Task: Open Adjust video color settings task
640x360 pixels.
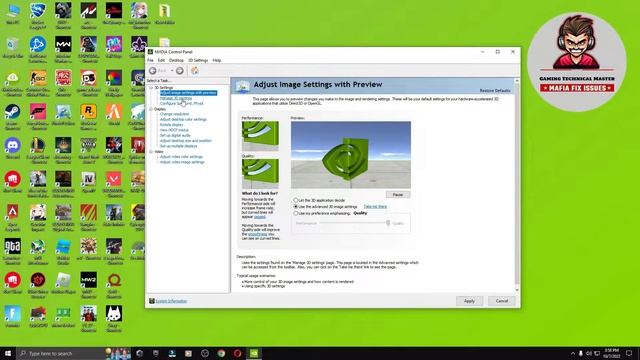Action: (181, 156)
